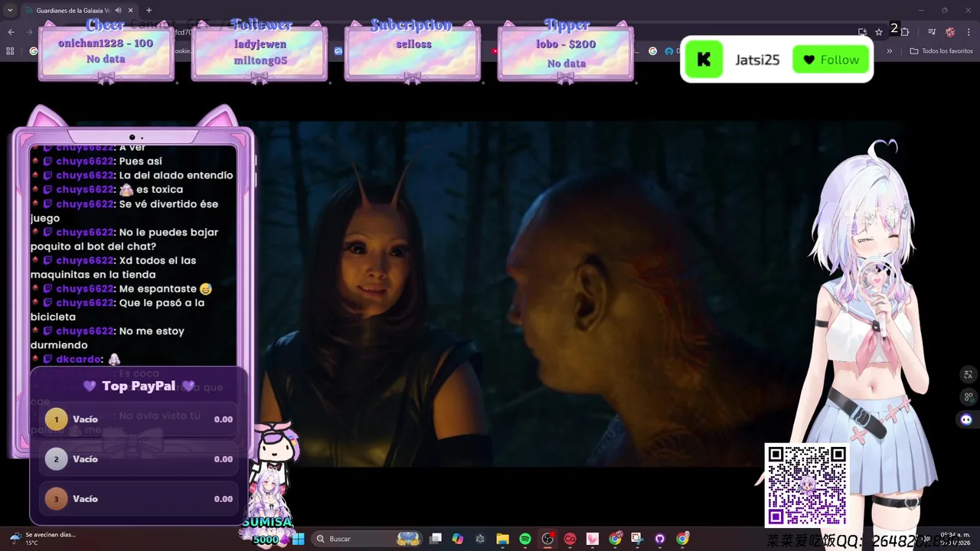Click the Top PayPal rank 1 Vacío row
The image size is (980, 551).
point(139,419)
